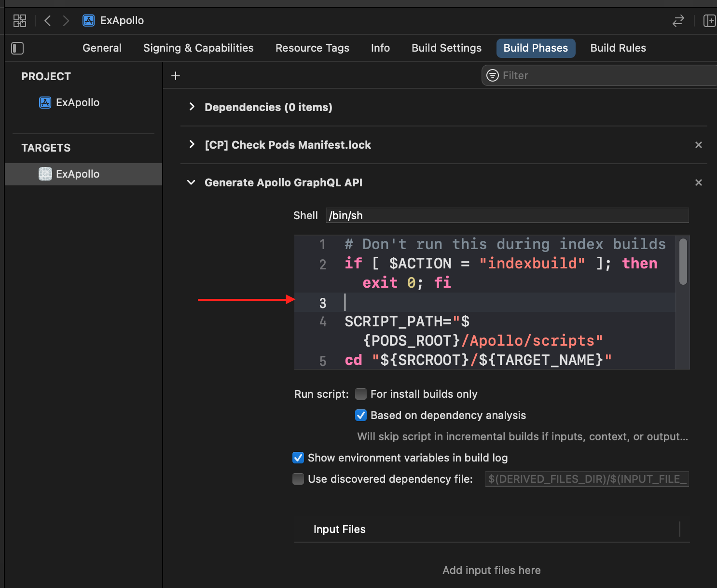Click the filter icon in the Filter field
The image size is (717, 588).
[493, 75]
